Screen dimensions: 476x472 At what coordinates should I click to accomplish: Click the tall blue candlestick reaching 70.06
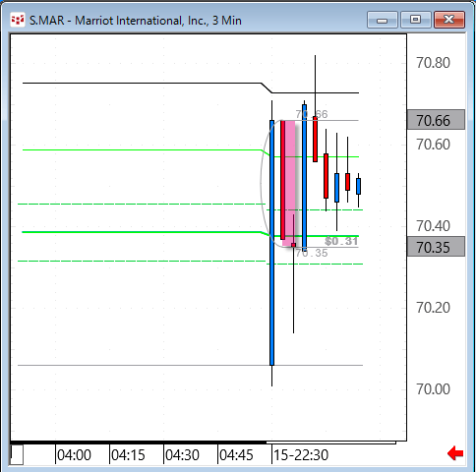coord(271,243)
